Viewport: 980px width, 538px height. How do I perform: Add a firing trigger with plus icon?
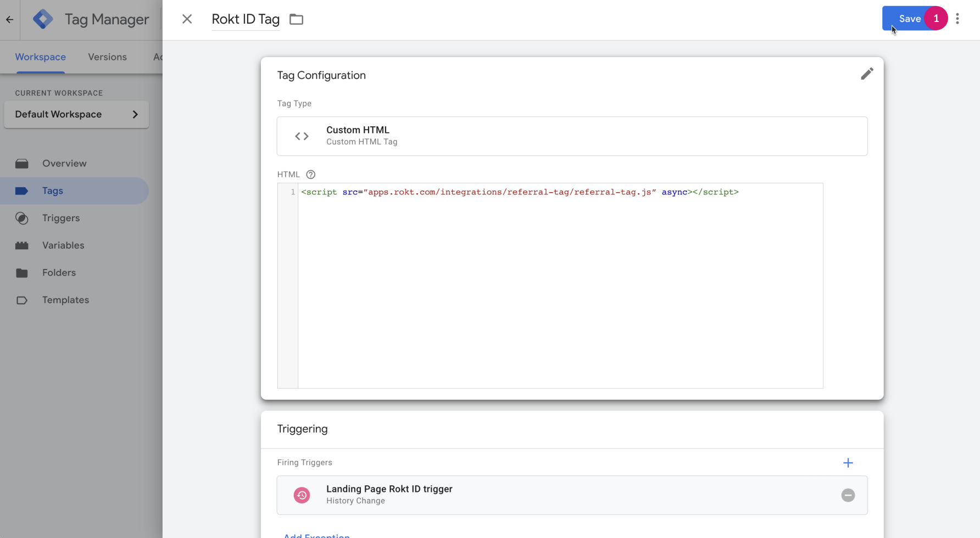[x=848, y=463]
